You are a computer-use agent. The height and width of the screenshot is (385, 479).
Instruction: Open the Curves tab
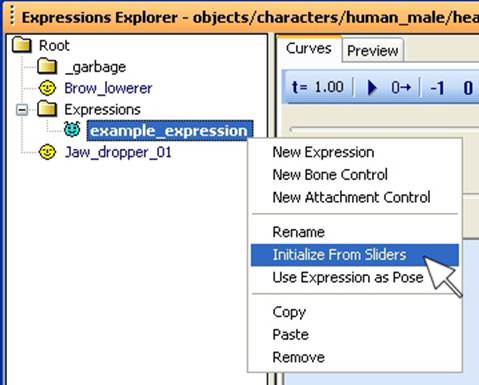(309, 49)
